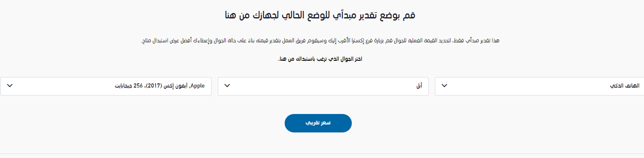Click the instruction اختر الجوال الذي ترغب باستبداله
The height and width of the screenshot is (158, 644).
pos(320,59)
